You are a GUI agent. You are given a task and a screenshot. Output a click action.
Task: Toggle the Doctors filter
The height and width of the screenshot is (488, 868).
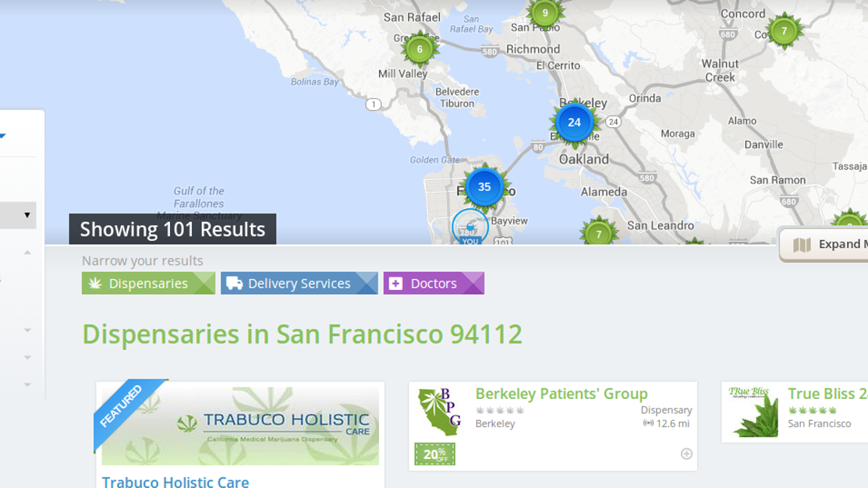coord(434,283)
